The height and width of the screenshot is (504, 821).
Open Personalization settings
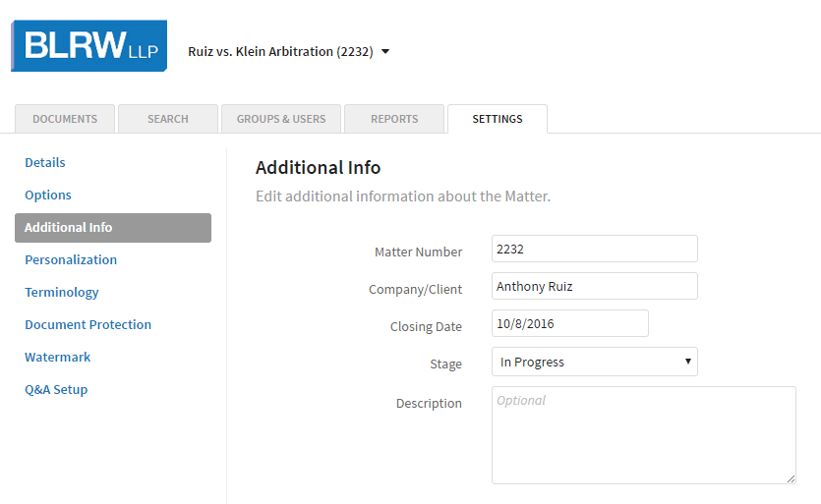[71, 259]
